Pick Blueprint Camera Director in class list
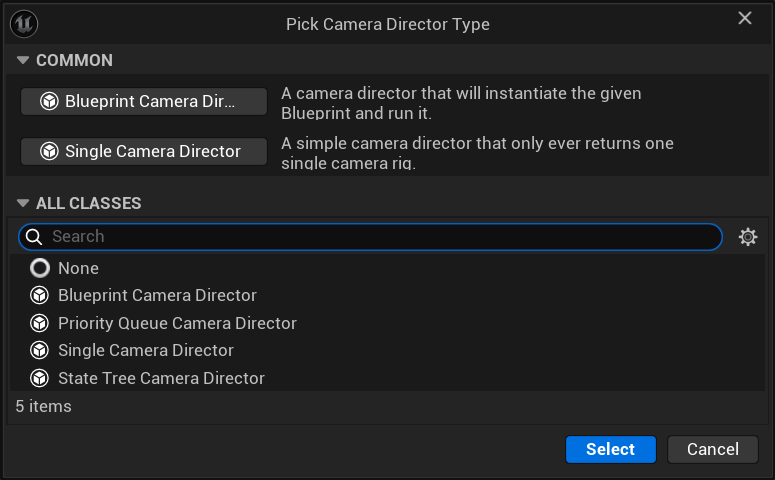The width and height of the screenshot is (775, 480). pyautogui.click(x=157, y=296)
